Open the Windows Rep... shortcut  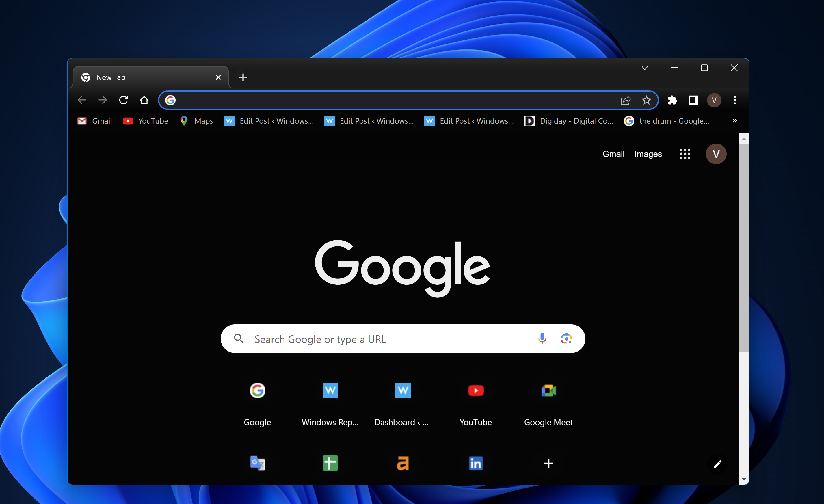(330, 404)
